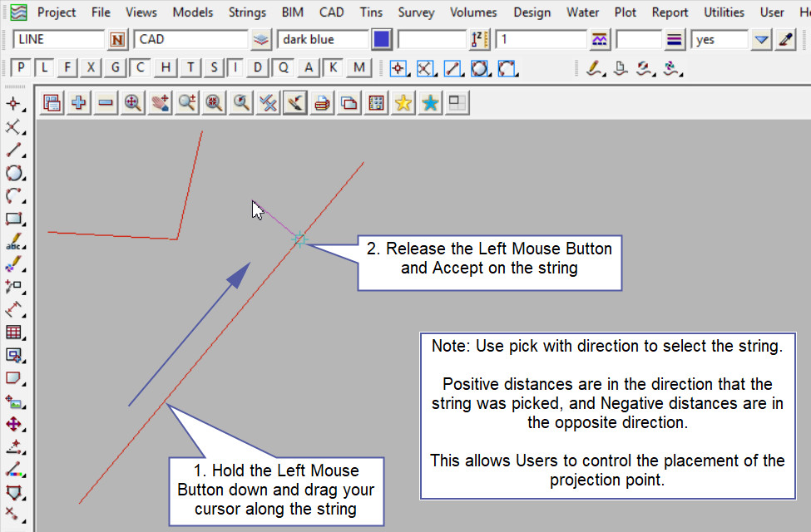The width and height of the screenshot is (811, 532).
Task: Click the eyedropper same-as icon
Action: click(786, 40)
